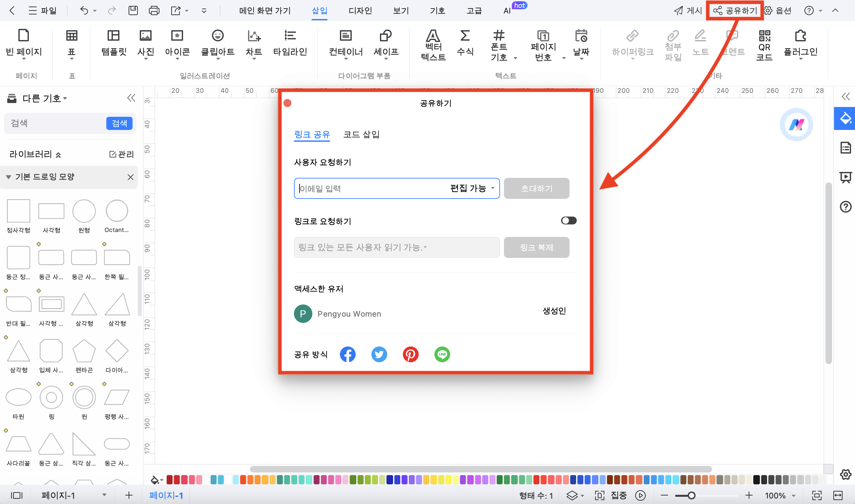The height and width of the screenshot is (504, 855).
Task: Collapse the left symbol panel
Action: point(131,98)
